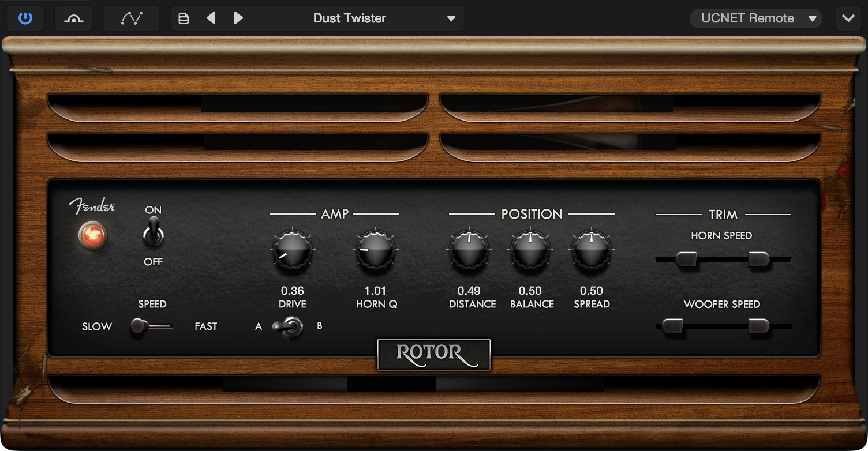Click the Distance knob
The height and width of the screenshot is (451, 868).
pyautogui.click(x=469, y=250)
